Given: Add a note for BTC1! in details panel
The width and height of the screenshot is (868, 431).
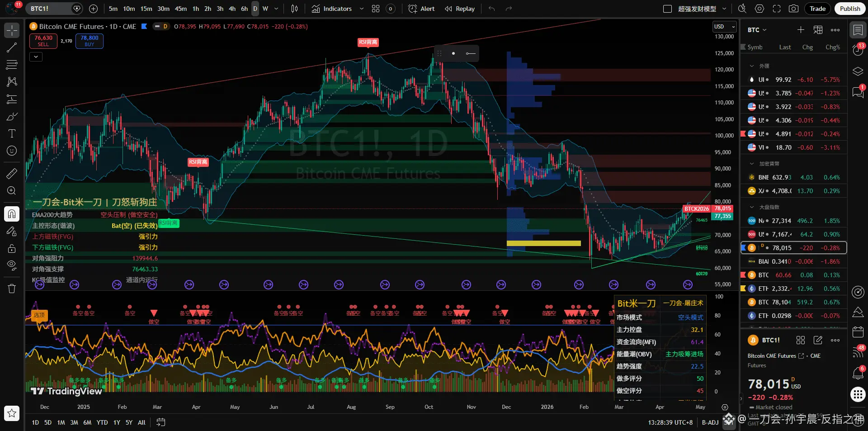Looking at the screenshot, I should point(818,340).
